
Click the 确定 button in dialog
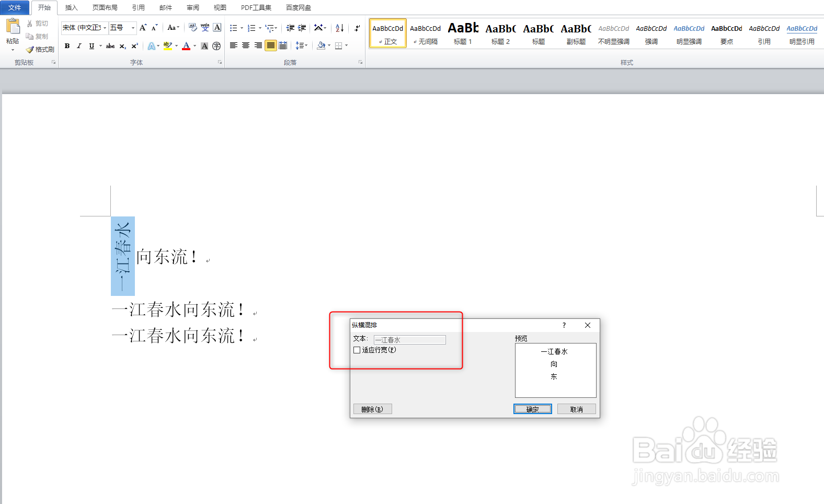(x=533, y=409)
